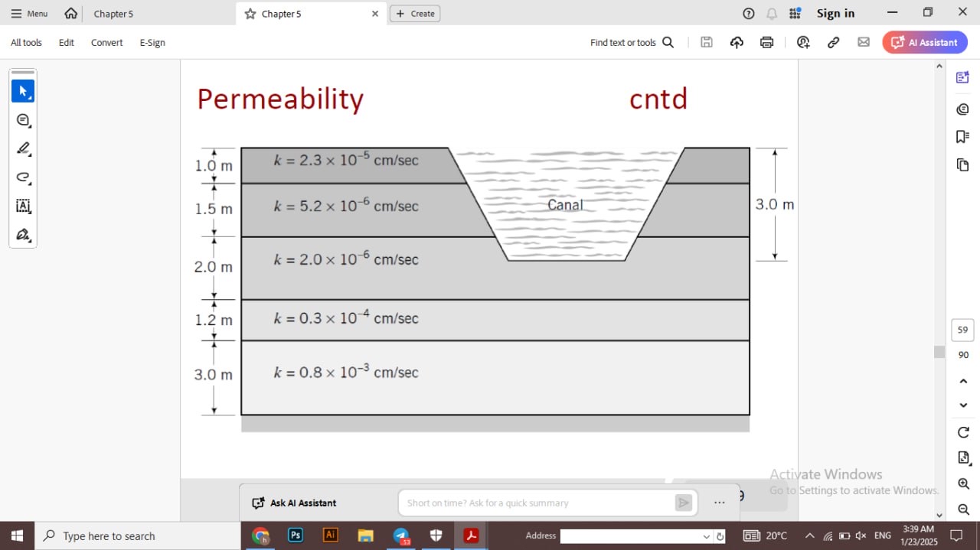Open Illustrator from the taskbar

[331, 535]
